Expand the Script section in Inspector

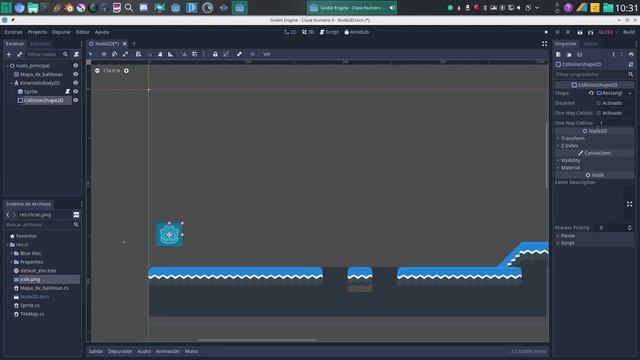coord(567,243)
